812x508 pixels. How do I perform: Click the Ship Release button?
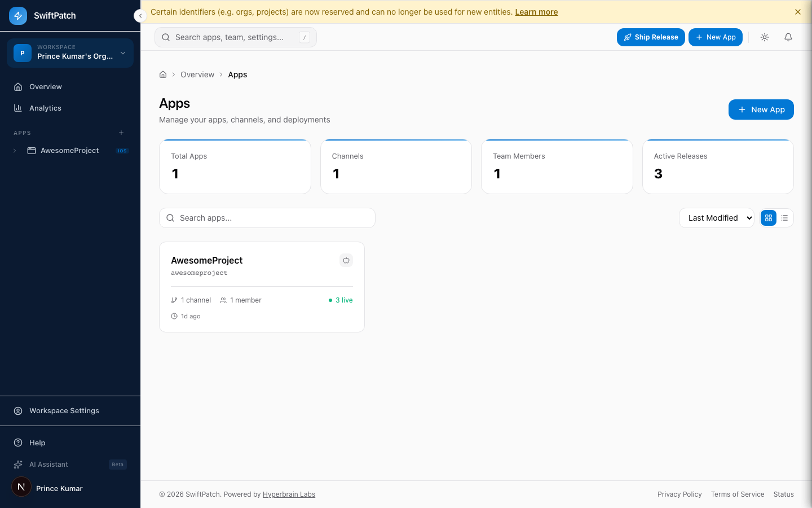pyautogui.click(x=651, y=37)
